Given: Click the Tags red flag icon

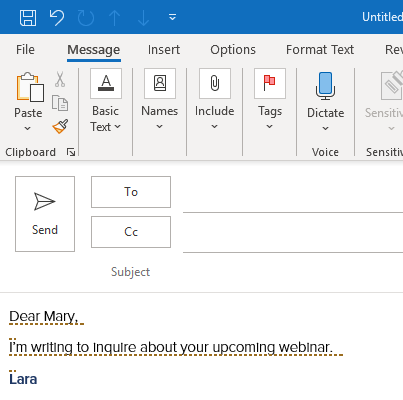Looking at the screenshot, I should click(270, 84).
